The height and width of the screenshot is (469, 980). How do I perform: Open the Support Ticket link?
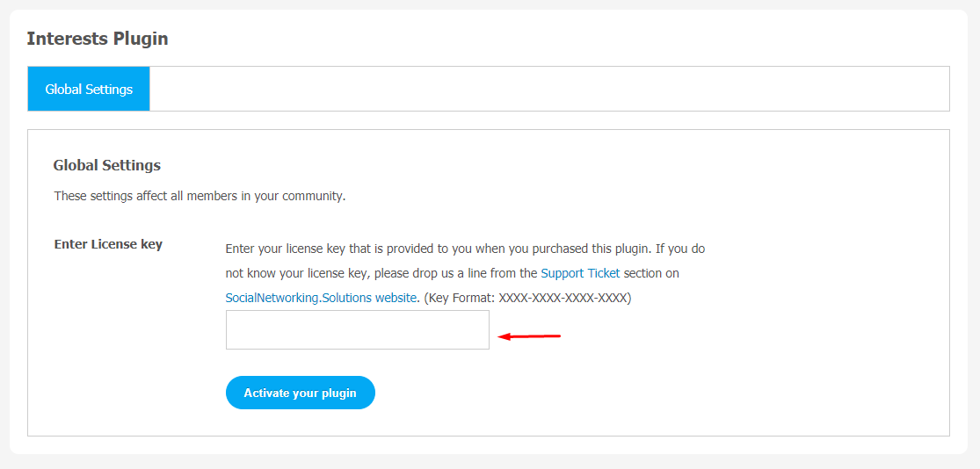580,273
